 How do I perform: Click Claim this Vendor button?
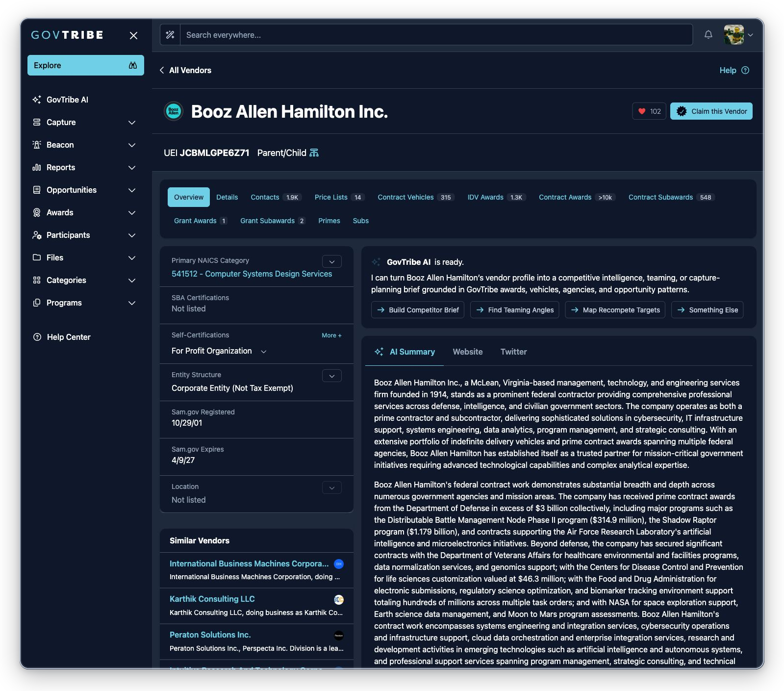711,111
